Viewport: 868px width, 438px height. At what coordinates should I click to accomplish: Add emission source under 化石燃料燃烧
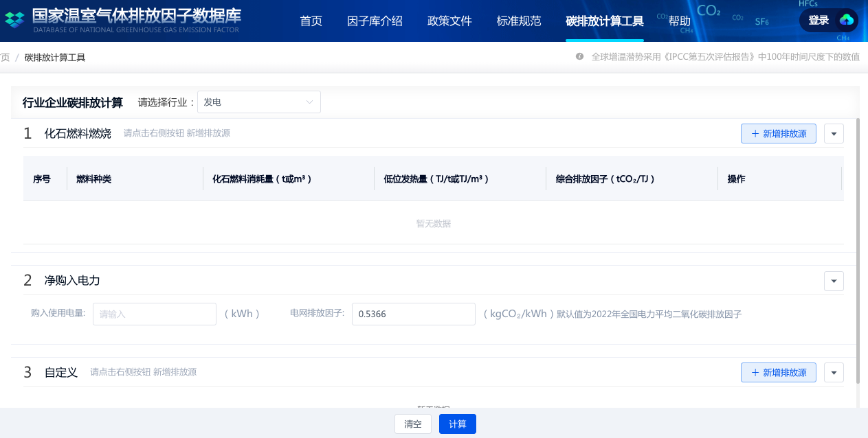778,134
